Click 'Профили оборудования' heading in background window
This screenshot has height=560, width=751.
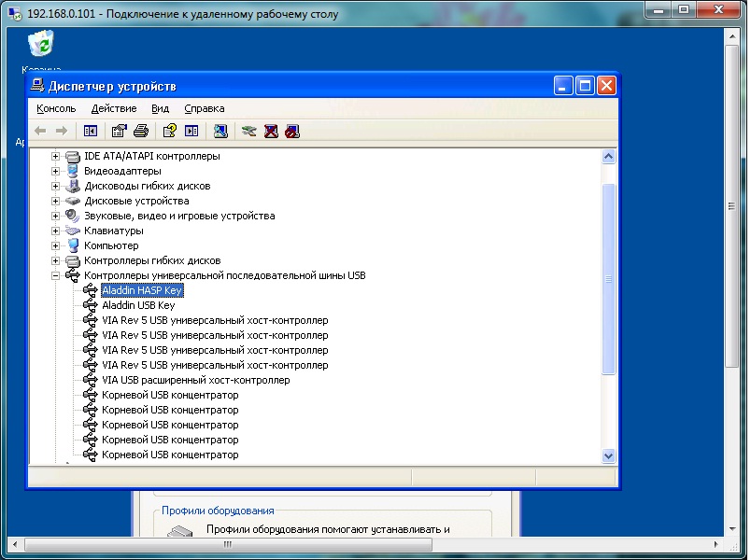tap(218, 511)
